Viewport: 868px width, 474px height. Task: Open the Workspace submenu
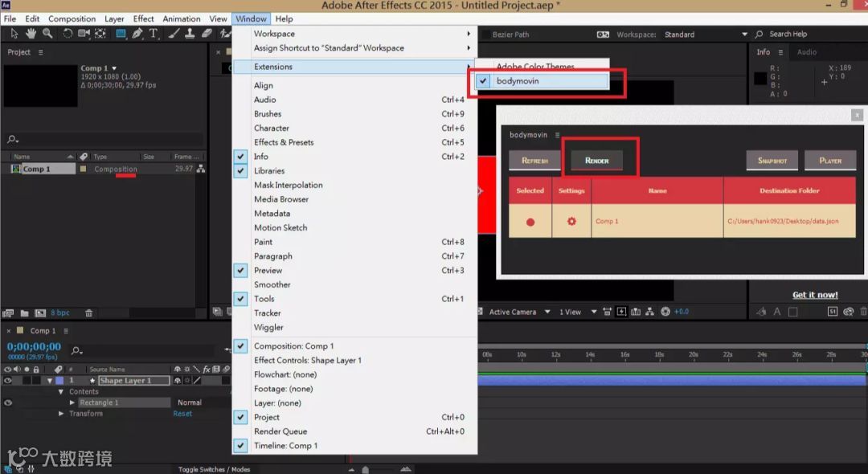tap(354, 34)
